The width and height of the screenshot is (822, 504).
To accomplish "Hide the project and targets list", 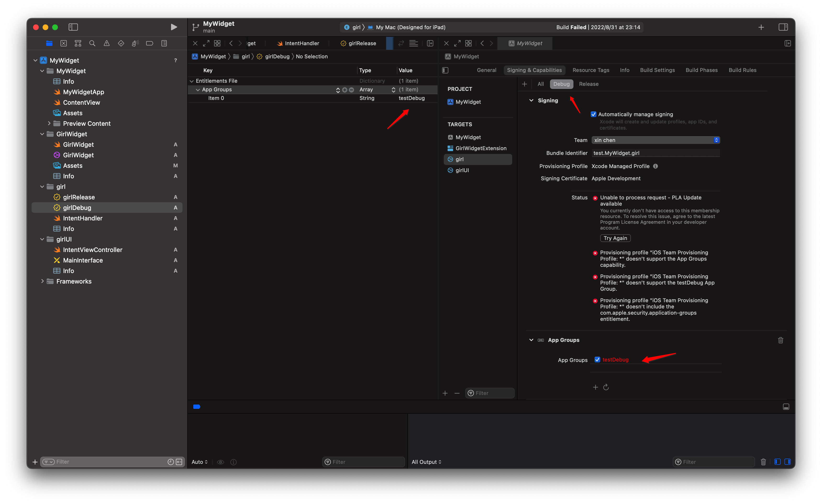I will pyautogui.click(x=445, y=70).
